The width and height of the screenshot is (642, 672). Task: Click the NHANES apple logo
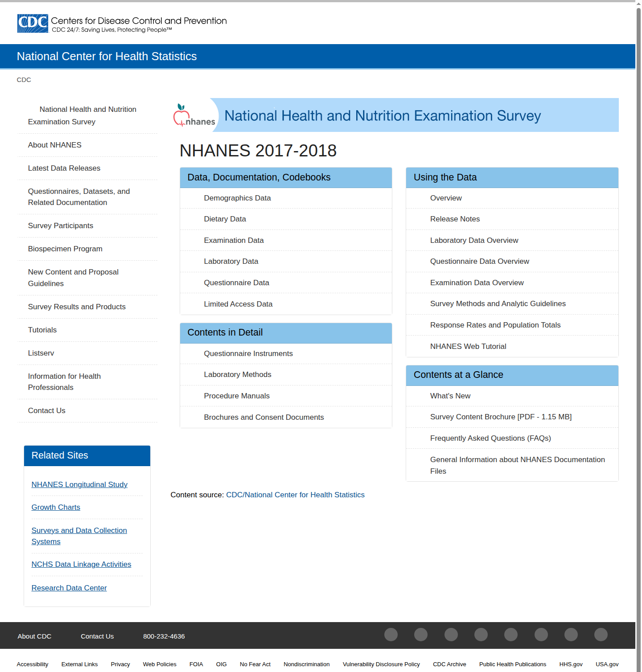(194, 115)
